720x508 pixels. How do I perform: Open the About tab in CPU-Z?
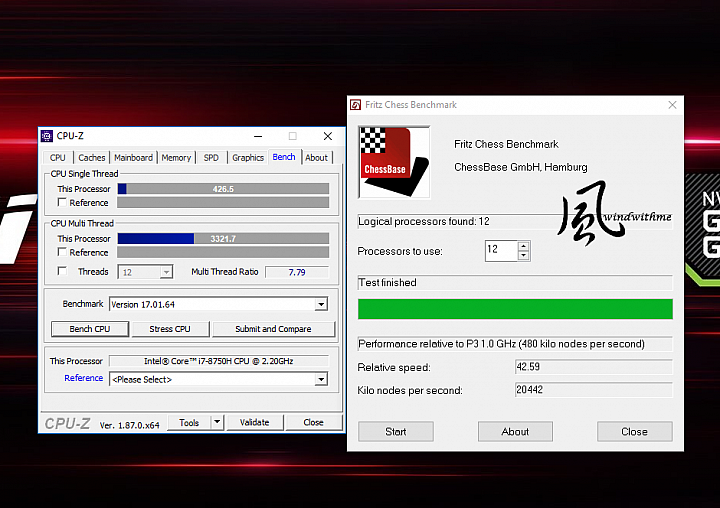316,158
